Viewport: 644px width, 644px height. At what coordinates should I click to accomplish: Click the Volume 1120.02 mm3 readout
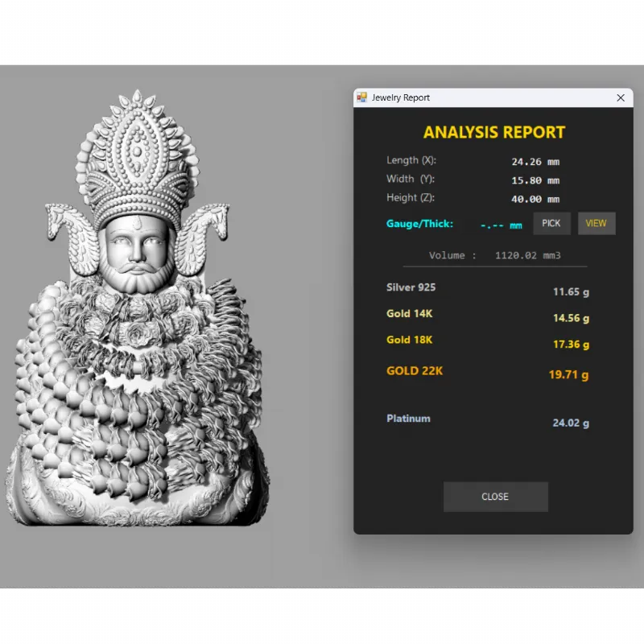(x=494, y=255)
